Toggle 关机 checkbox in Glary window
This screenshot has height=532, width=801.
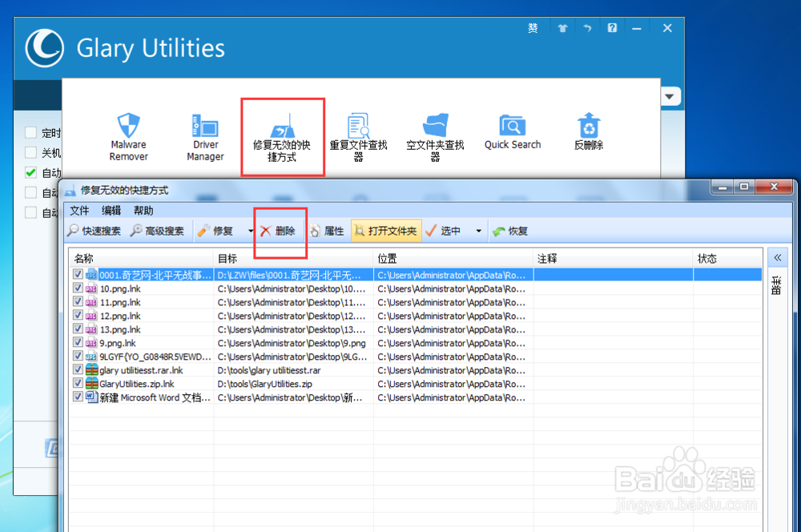30,152
